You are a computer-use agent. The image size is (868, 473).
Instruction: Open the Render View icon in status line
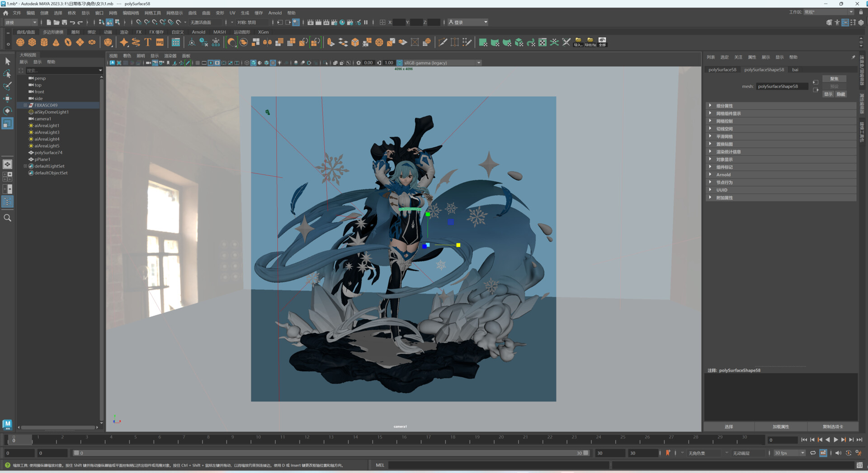(x=311, y=22)
